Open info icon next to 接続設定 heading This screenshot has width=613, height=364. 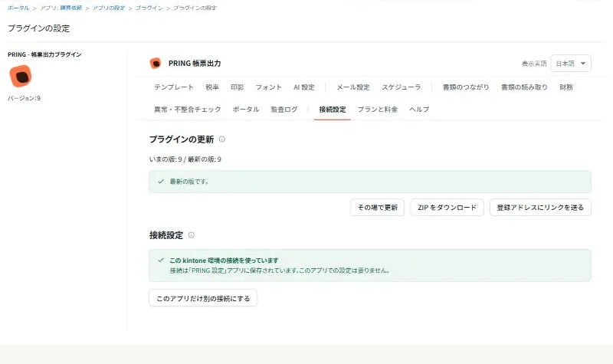(x=191, y=235)
